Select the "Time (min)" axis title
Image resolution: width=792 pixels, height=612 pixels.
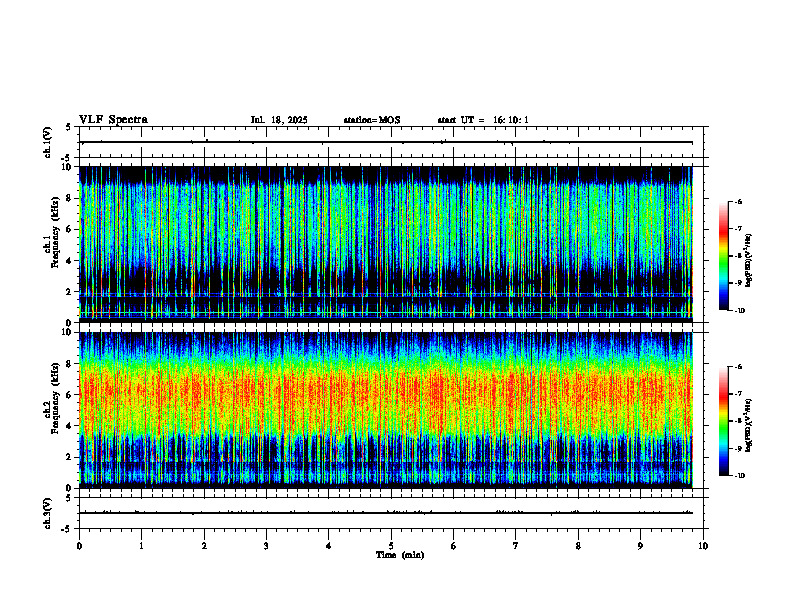coord(400,555)
